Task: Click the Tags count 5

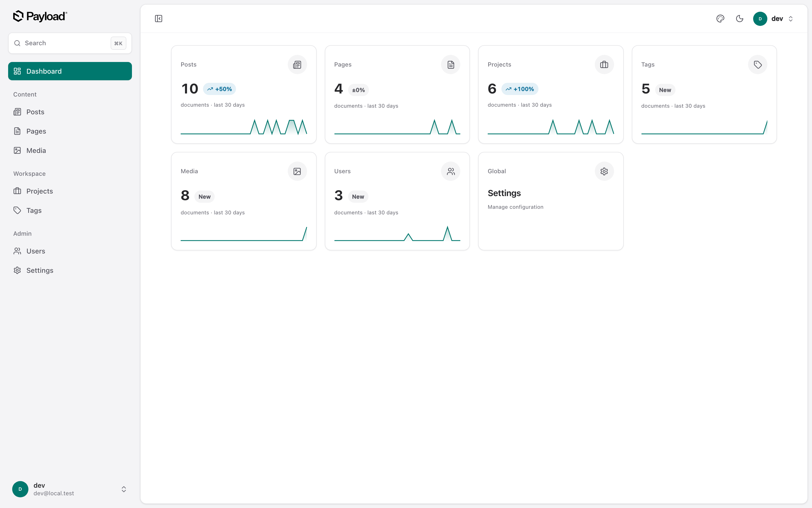Action: pyautogui.click(x=646, y=89)
